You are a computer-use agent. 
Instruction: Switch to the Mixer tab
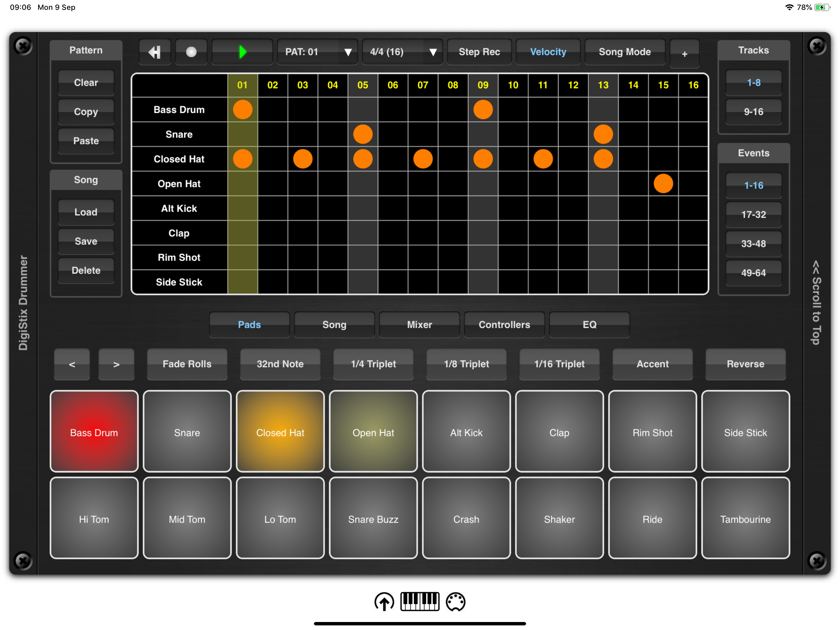pos(419,325)
